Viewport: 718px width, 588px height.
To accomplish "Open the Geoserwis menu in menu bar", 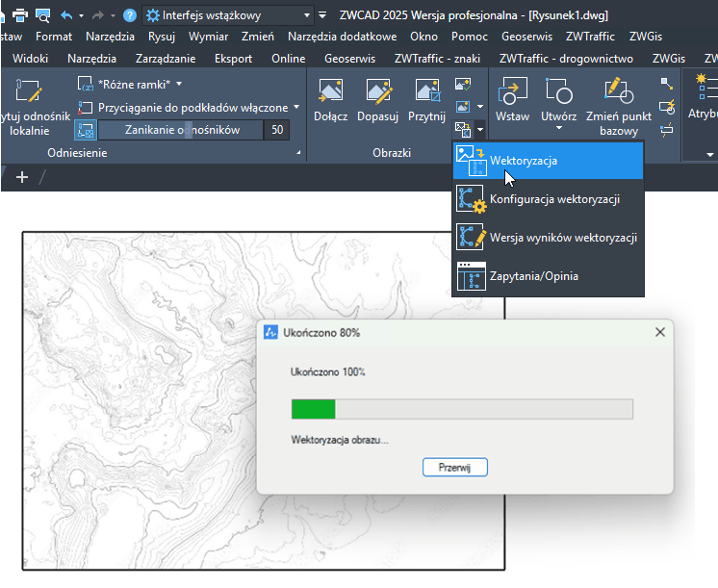I will coord(526,37).
